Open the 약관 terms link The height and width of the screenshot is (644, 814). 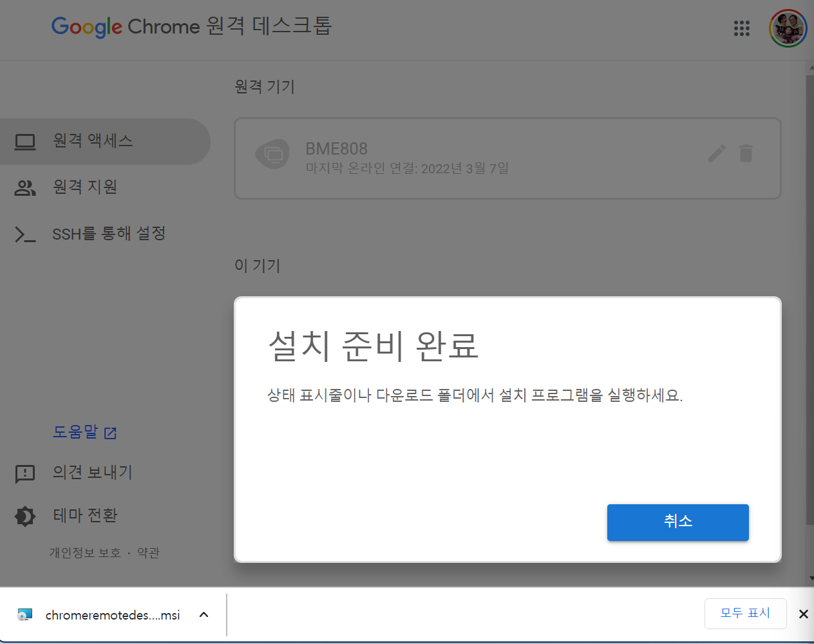coord(148,553)
